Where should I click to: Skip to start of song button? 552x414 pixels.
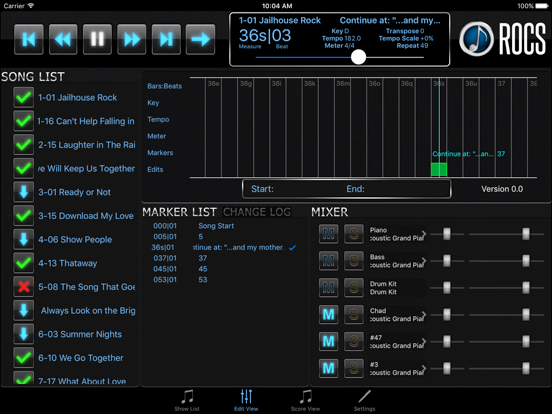click(x=29, y=39)
